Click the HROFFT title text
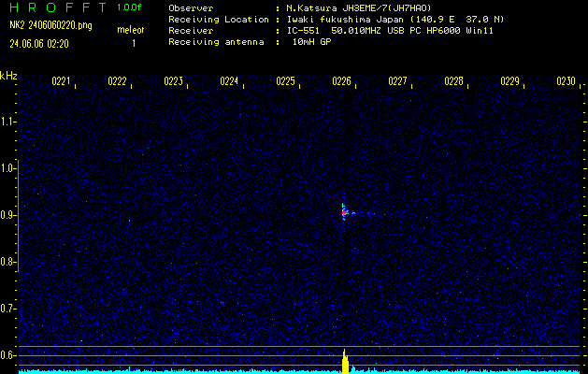 (56, 7)
